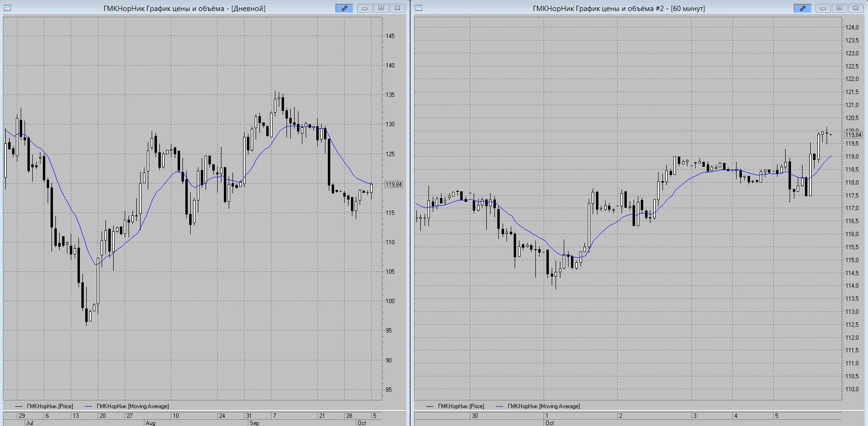Click the chain link button in the Дневной chart window
Screen dimensions: 868x426
[x=344, y=8]
